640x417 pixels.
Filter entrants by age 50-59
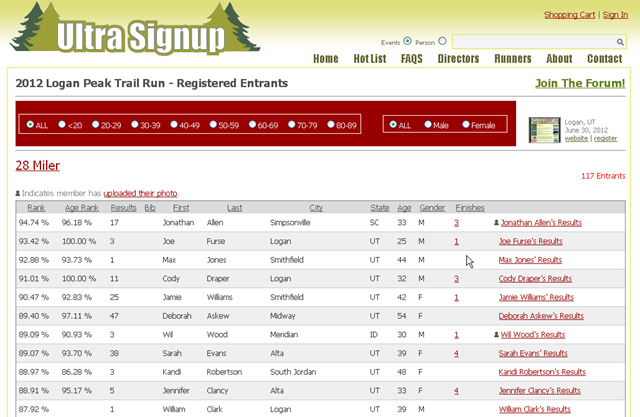click(213, 124)
